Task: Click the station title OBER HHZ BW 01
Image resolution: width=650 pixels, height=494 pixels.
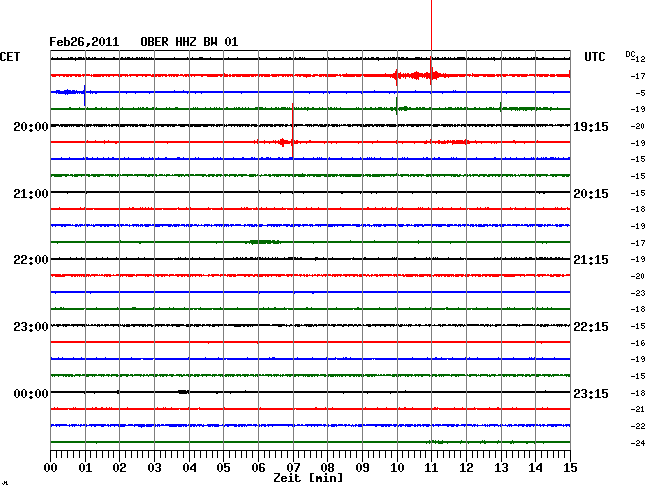Action: pos(189,42)
